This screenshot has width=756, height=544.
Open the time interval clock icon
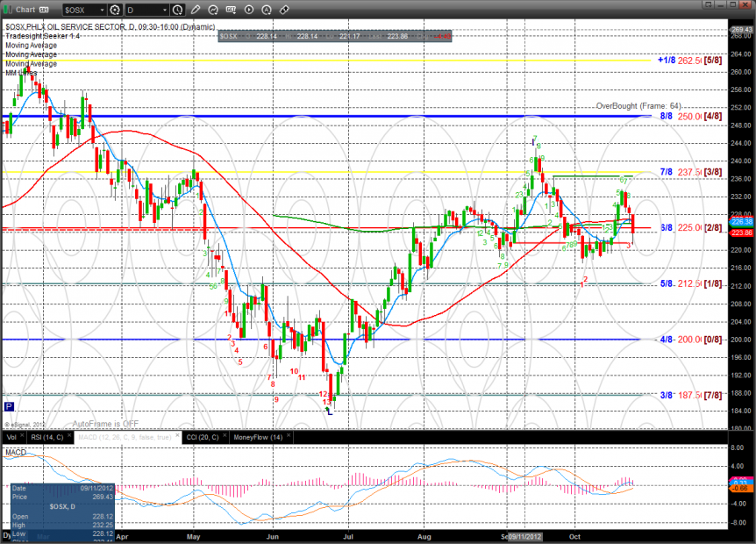pyautogui.click(x=179, y=10)
